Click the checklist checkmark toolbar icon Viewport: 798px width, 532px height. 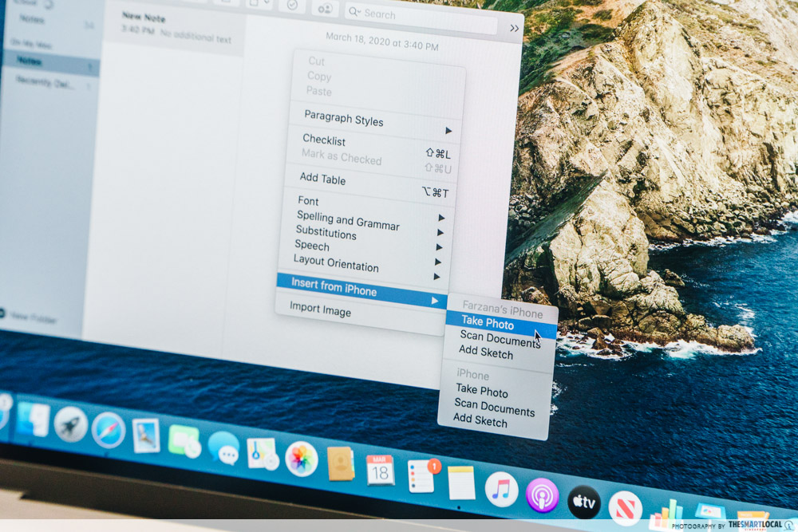[292, 4]
